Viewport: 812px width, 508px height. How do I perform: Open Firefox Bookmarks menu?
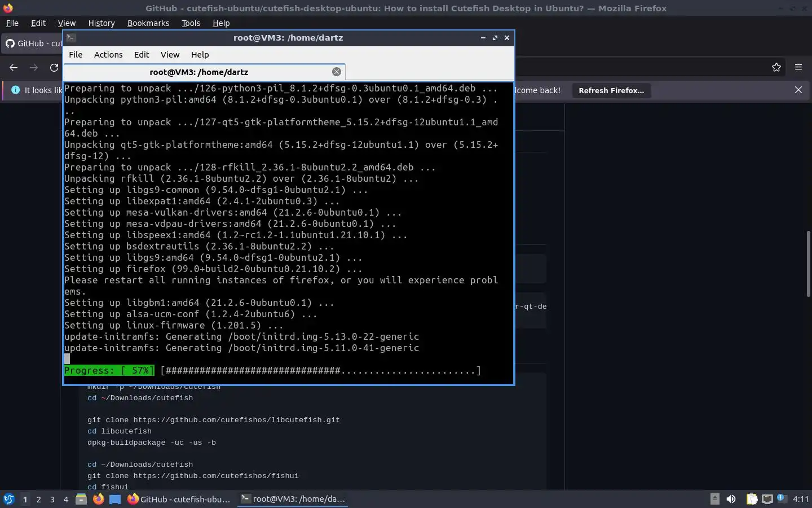click(x=148, y=23)
